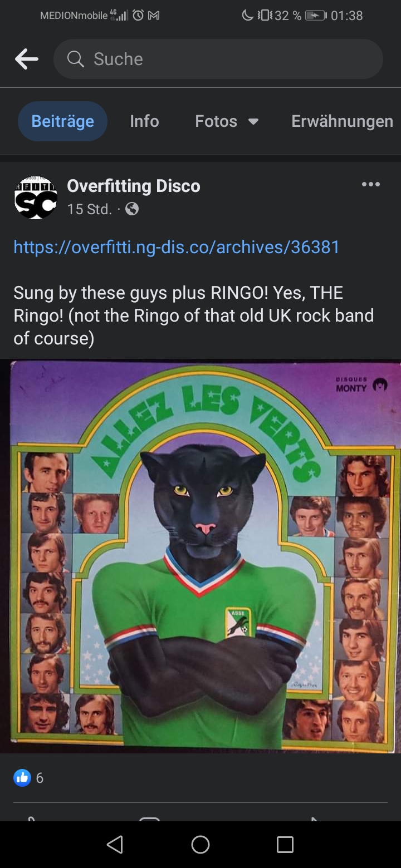Tap the back arrow beside search
The image size is (401, 868).
click(27, 59)
